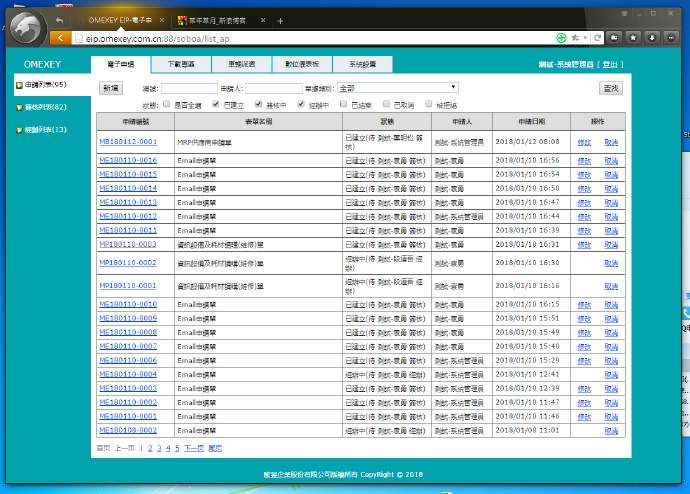Viewport: 690px width, 494px height.
Task: Check the 已取消 status checkbox
Action: [x=386, y=104]
